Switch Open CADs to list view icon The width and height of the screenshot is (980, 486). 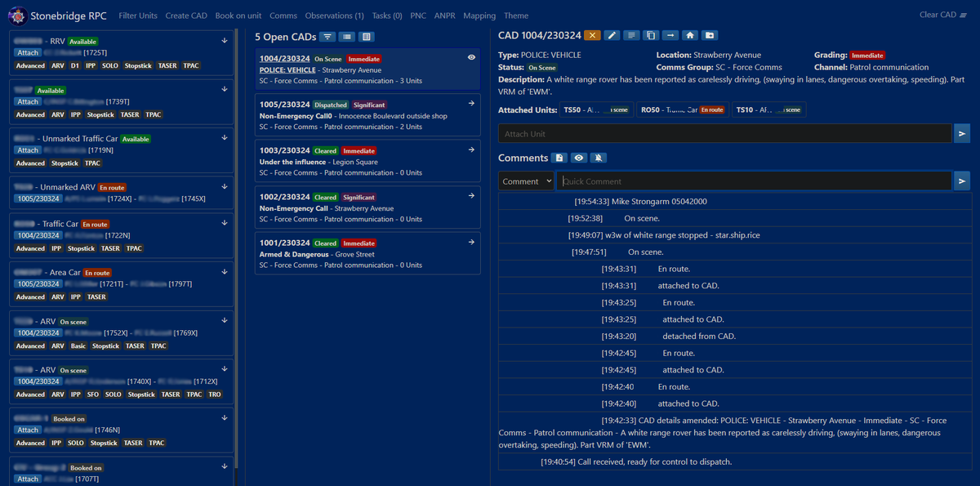click(x=346, y=37)
